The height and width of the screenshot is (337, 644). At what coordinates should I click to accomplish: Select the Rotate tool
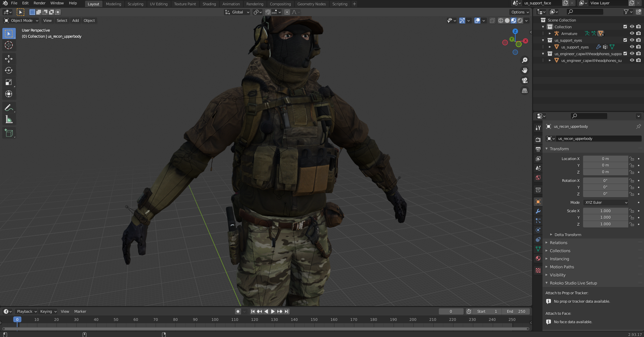9,71
